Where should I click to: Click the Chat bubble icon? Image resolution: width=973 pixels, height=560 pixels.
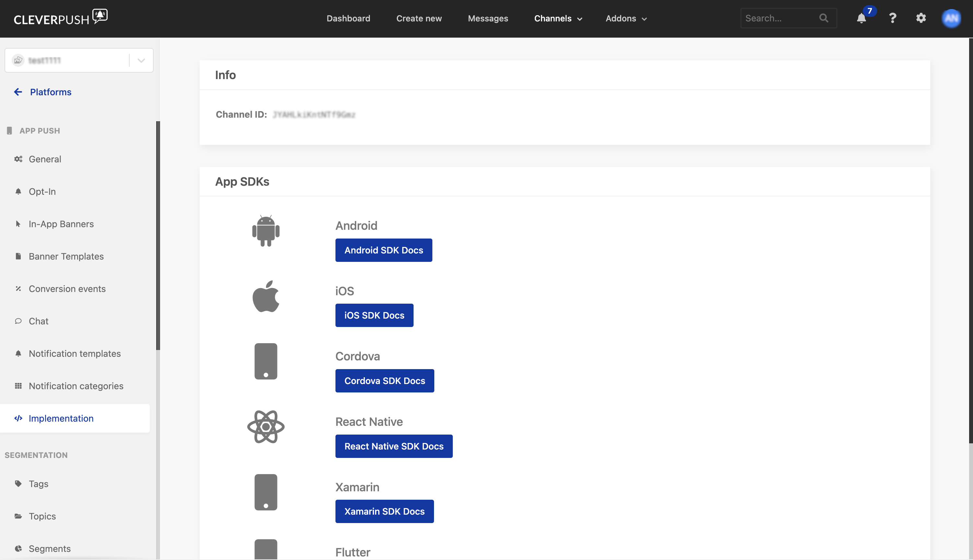[18, 321]
